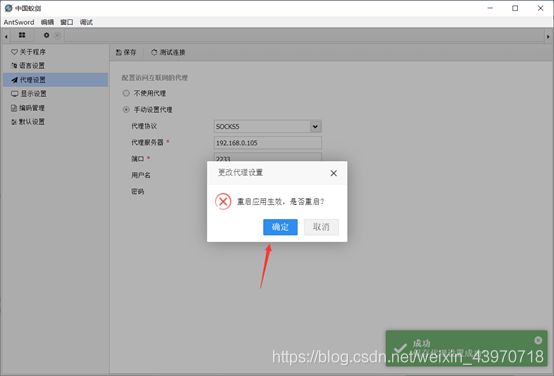This screenshot has height=376, width=554.
Task: Confirm restart with the 确定 button
Action: point(280,227)
